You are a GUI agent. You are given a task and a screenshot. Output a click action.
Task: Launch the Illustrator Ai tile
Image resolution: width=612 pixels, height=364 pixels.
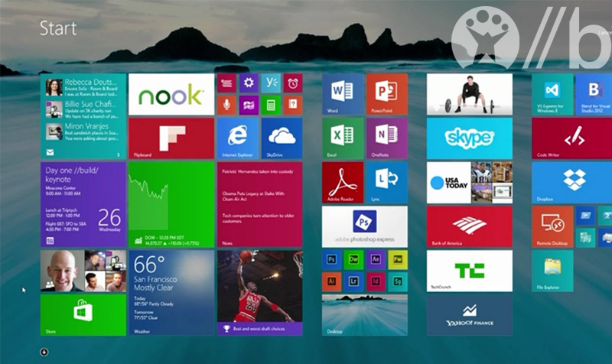click(332, 281)
